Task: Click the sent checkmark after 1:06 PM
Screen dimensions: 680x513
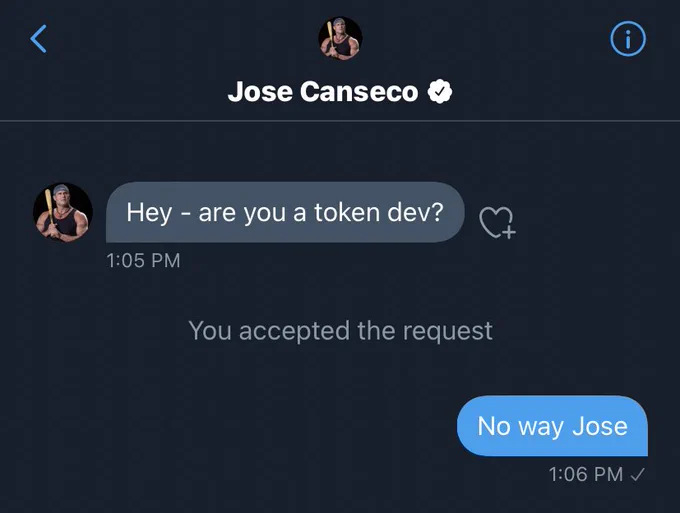Action: (638, 474)
